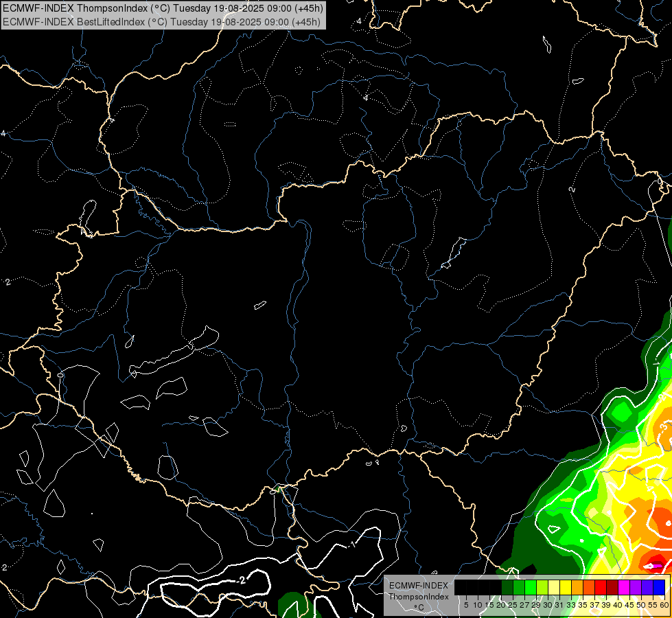The width and height of the screenshot is (672, 618).
Task: Click the legend scale value '10'
Action: click(x=478, y=605)
